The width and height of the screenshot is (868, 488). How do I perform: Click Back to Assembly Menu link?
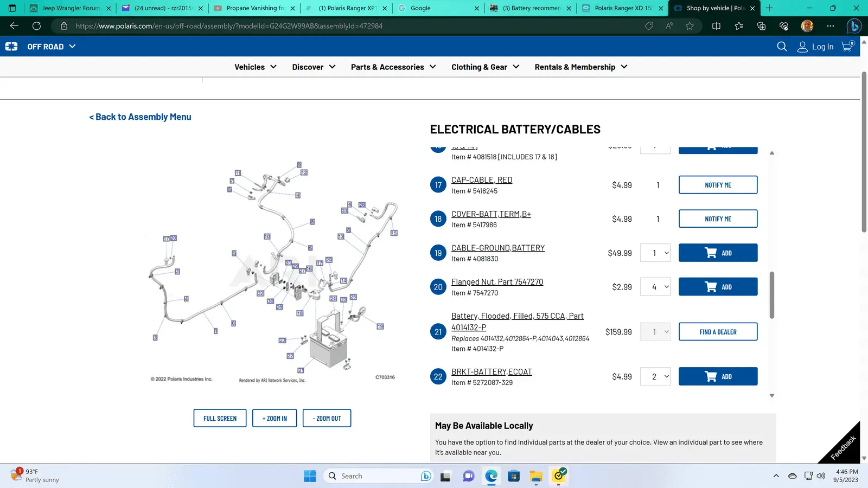tap(140, 117)
